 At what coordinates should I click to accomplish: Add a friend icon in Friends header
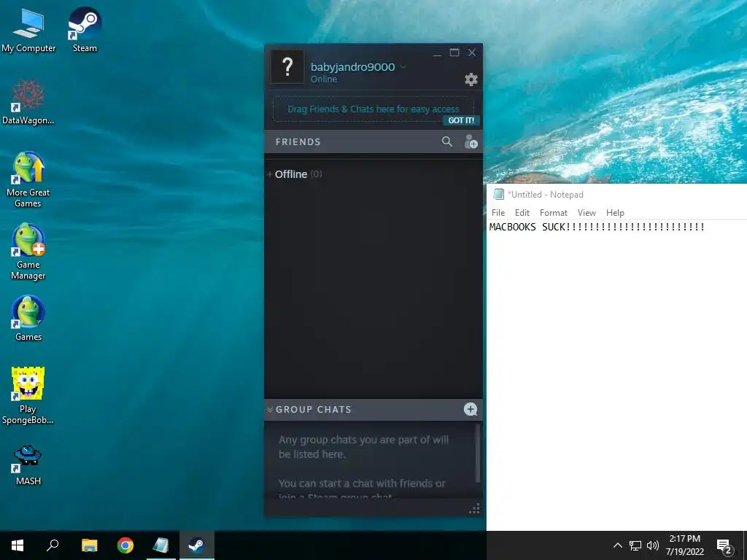click(x=471, y=141)
